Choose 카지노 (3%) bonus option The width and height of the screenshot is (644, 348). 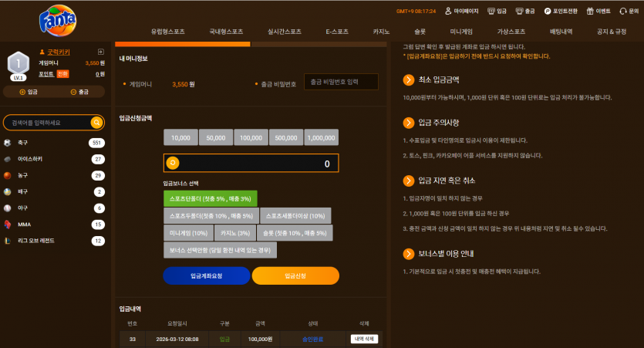tap(235, 233)
